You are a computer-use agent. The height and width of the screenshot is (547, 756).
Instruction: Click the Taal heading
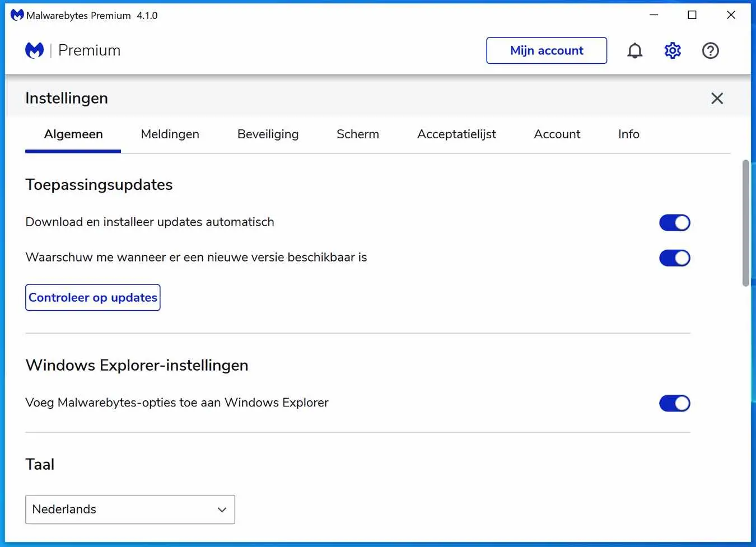pos(40,464)
